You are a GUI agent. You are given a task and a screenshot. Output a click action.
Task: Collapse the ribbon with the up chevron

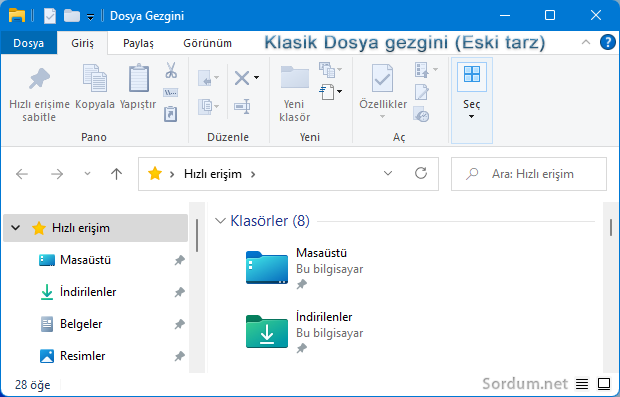click(x=586, y=42)
